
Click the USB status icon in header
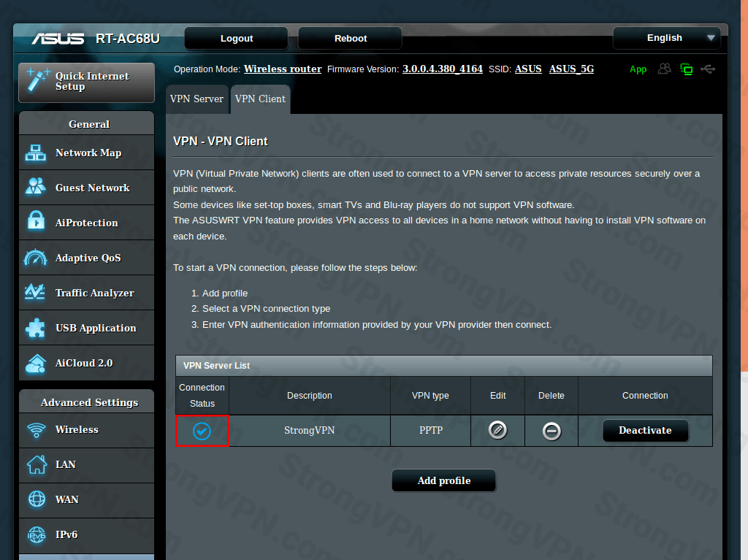pyautogui.click(x=707, y=69)
